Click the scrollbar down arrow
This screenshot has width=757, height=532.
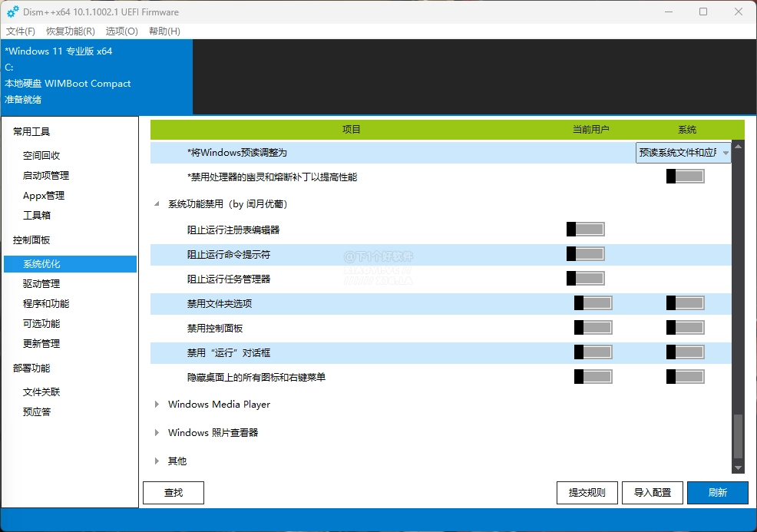738,468
